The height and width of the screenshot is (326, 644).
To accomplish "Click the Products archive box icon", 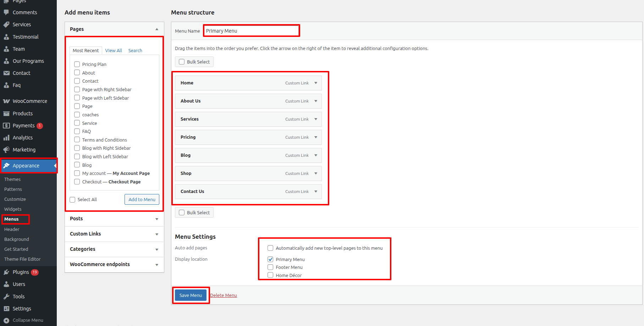I will tap(6, 114).
